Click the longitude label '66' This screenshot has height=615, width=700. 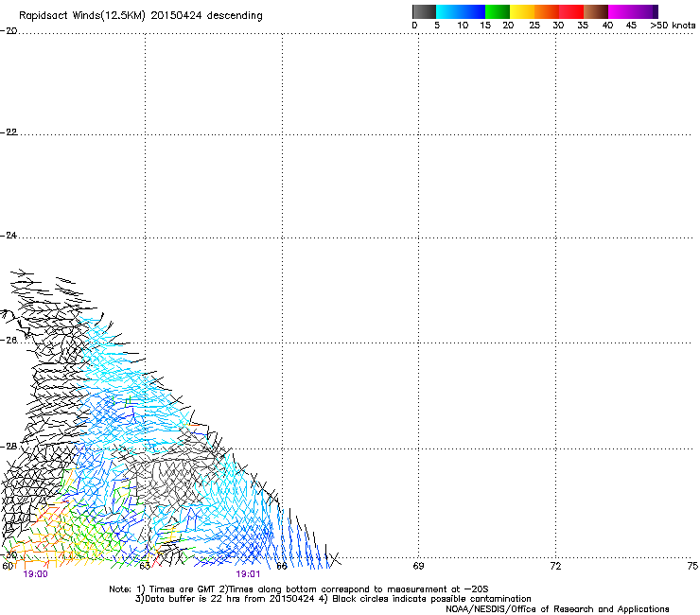coord(282,567)
